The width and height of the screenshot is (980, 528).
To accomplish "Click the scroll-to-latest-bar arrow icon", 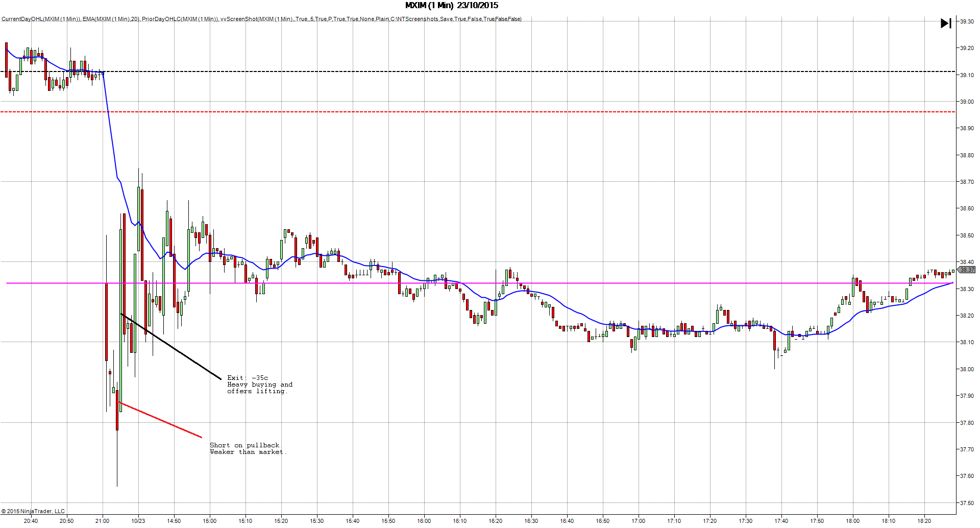I will (946, 23).
